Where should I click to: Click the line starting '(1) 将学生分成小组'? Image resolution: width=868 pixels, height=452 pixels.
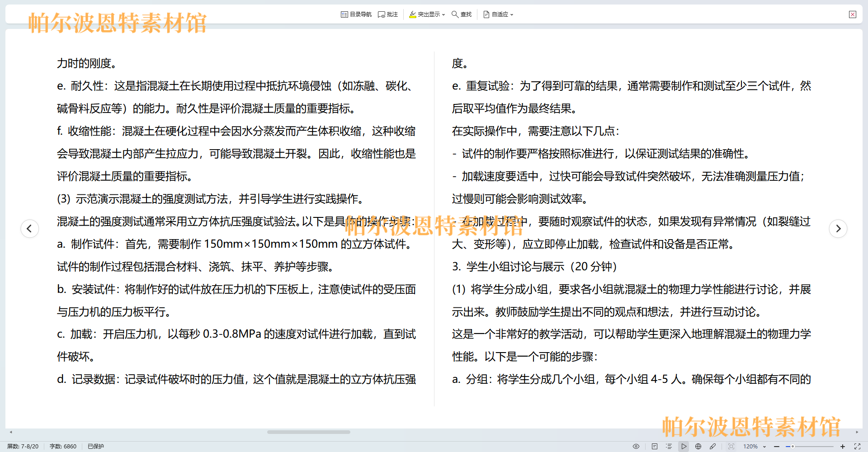[x=631, y=289]
